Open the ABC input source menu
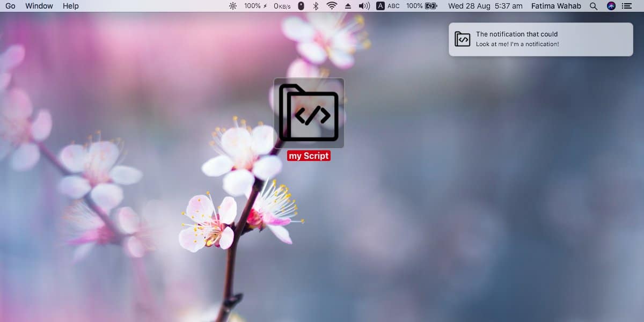 388,6
